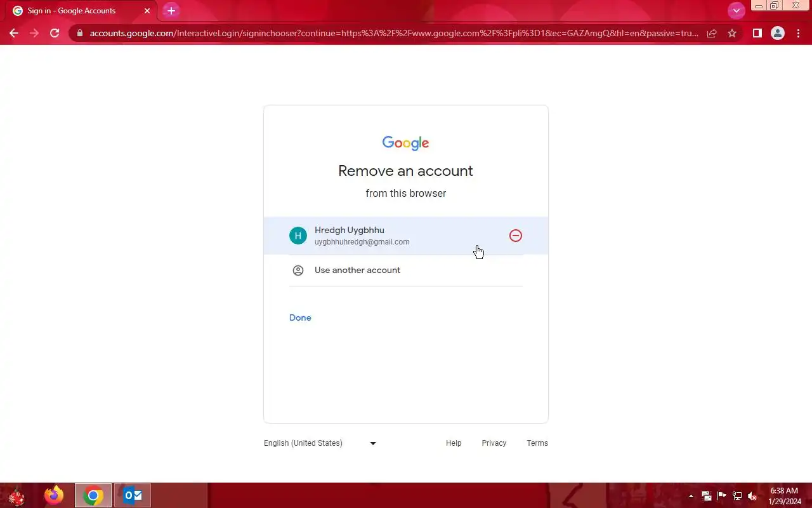Click the network tray icon
Viewport: 812px width, 508px height.
[737, 496]
